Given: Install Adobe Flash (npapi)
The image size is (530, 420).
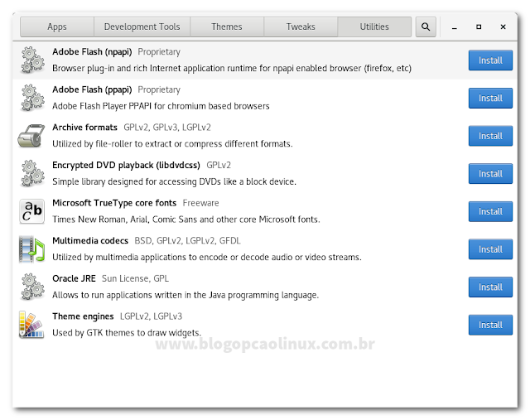Looking at the screenshot, I should [x=490, y=60].
